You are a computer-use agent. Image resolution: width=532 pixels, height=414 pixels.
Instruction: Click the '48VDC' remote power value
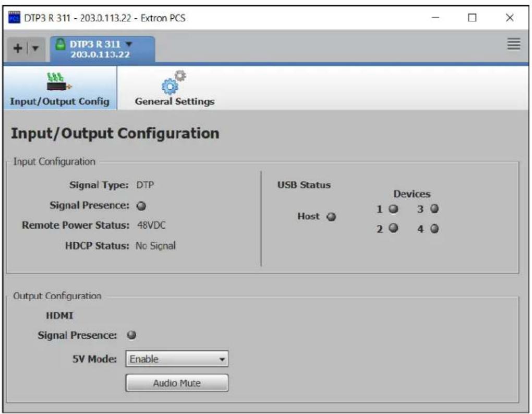151,225
